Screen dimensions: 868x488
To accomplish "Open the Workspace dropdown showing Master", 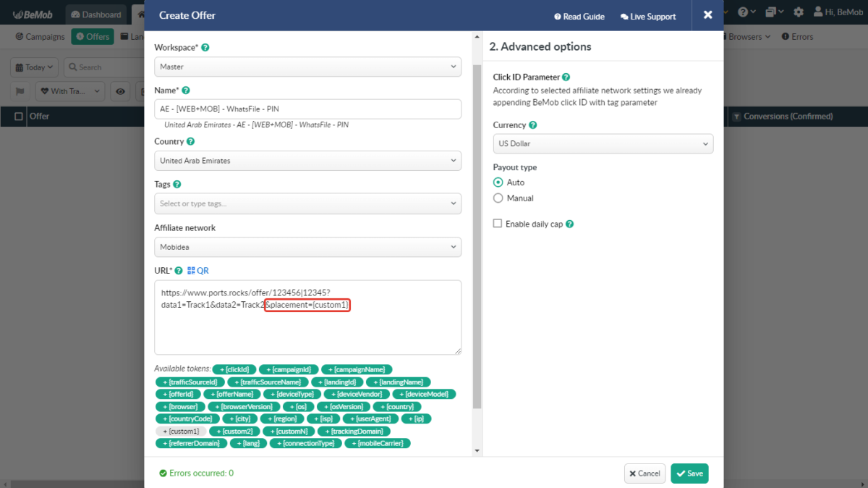I will pyautogui.click(x=307, y=67).
